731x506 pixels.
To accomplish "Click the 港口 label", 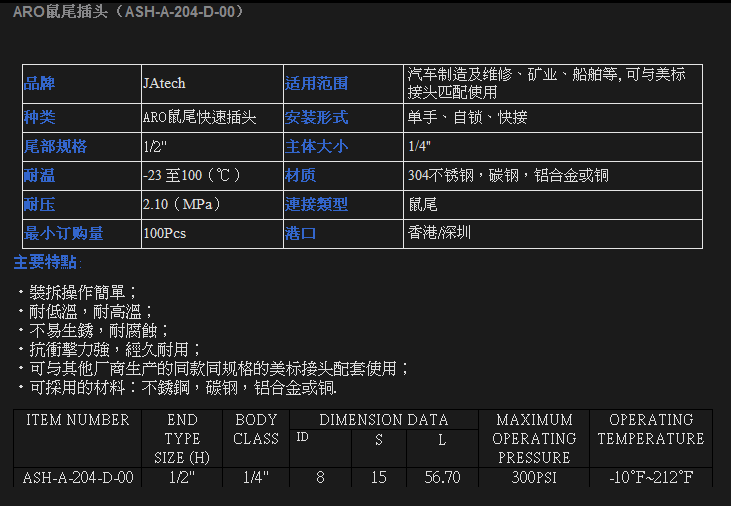I will point(301,233).
